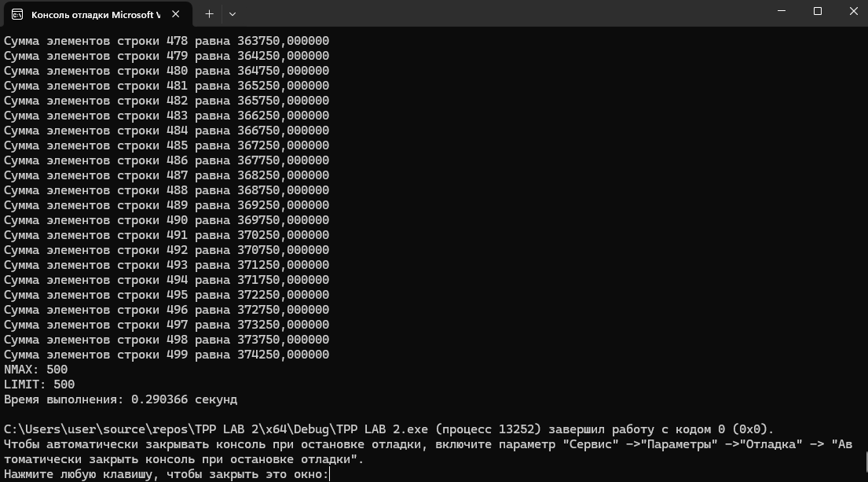868x482 pixels.
Task: Click the row sum line for строки 481
Action: click(167, 86)
